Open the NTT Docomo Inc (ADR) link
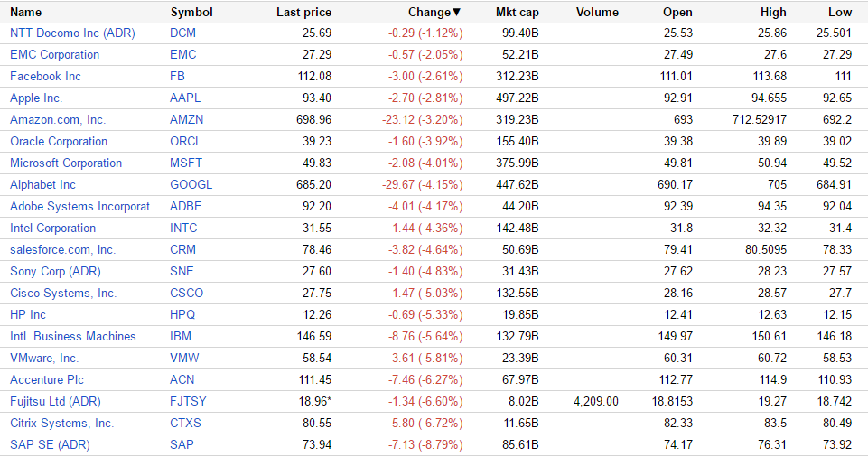 (x=71, y=33)
